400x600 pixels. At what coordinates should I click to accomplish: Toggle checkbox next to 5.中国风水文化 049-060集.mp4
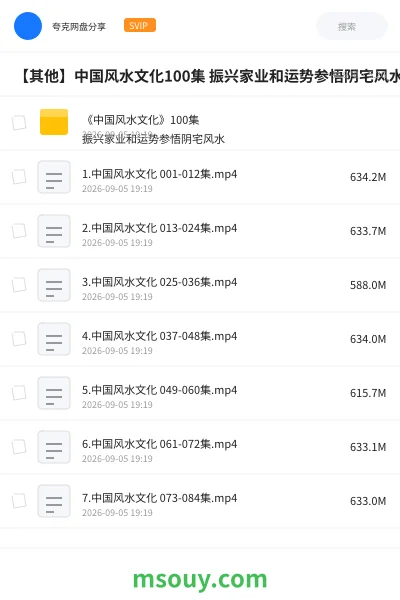(x=19, y=393)
